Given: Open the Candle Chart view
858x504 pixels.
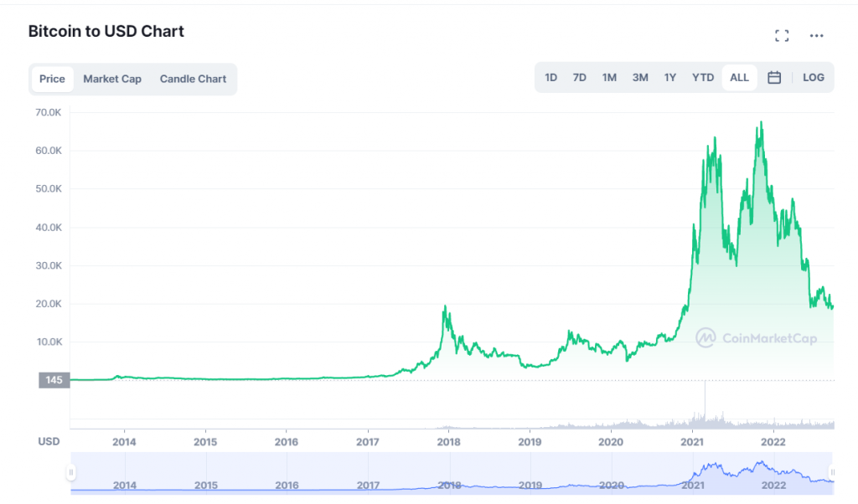Looking at the screenshot, I should pyautogui.click(x=193, y=79).
